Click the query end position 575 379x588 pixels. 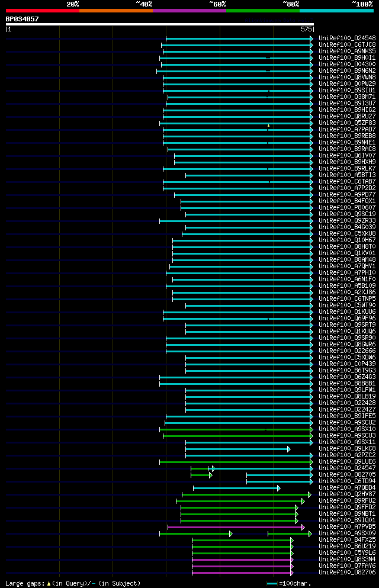306,29
